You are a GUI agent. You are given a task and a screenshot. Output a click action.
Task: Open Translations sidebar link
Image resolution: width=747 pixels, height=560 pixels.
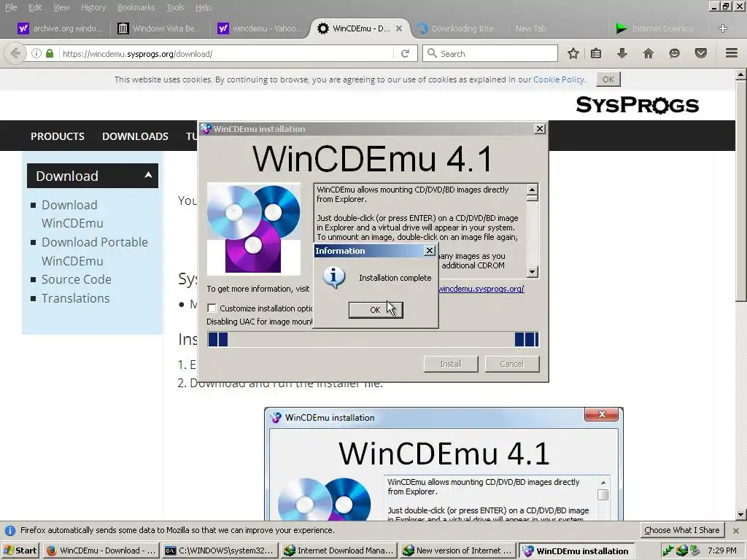(x=76, y=298)
